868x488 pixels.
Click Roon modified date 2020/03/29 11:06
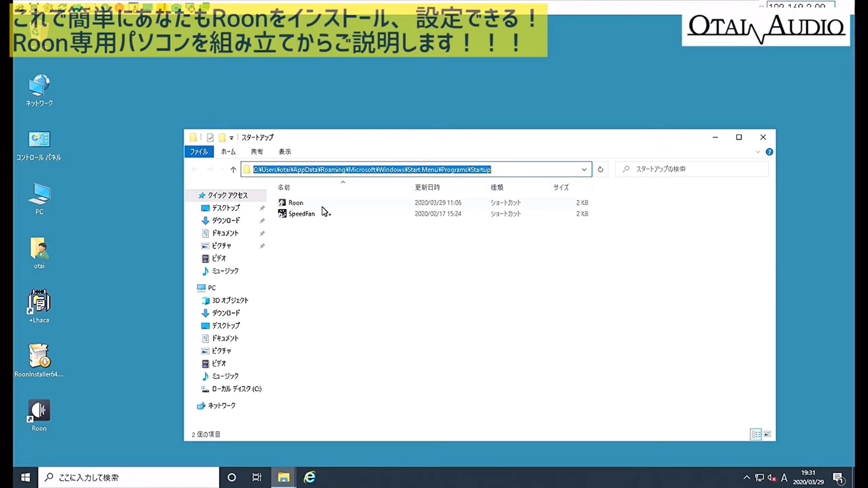(x=438, y=203)
